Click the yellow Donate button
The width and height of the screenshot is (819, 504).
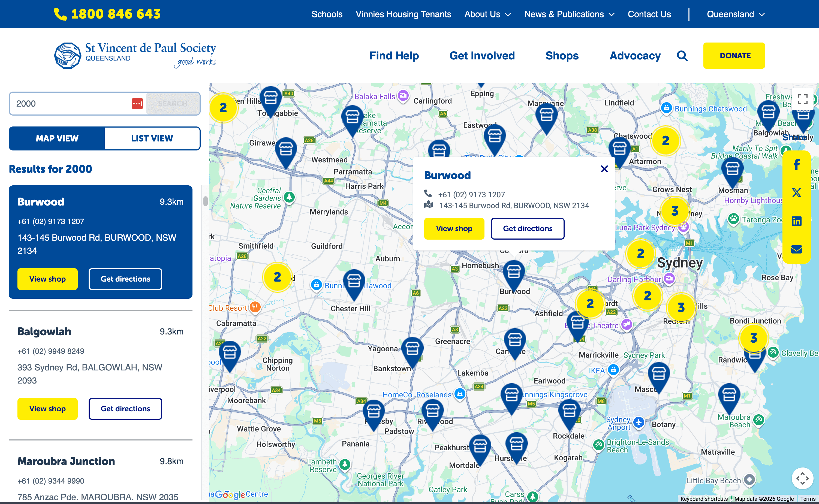click(734, 56)
